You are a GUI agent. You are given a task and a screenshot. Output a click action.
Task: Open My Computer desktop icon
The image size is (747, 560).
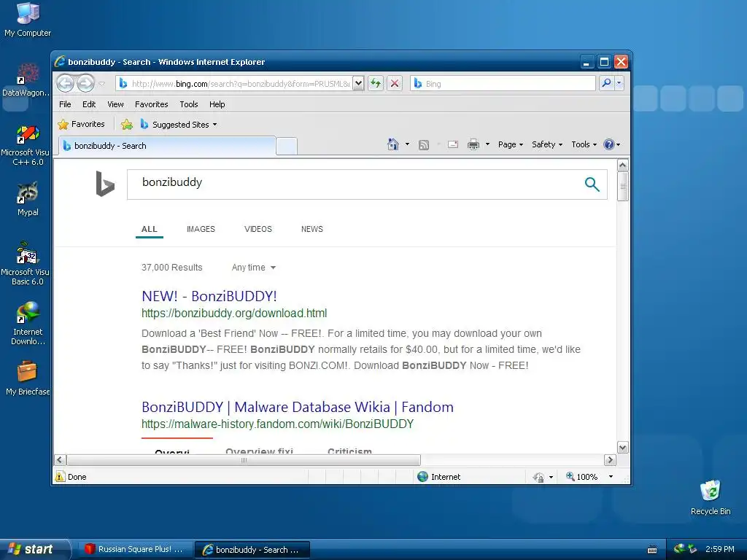click(x=28, y=20)
